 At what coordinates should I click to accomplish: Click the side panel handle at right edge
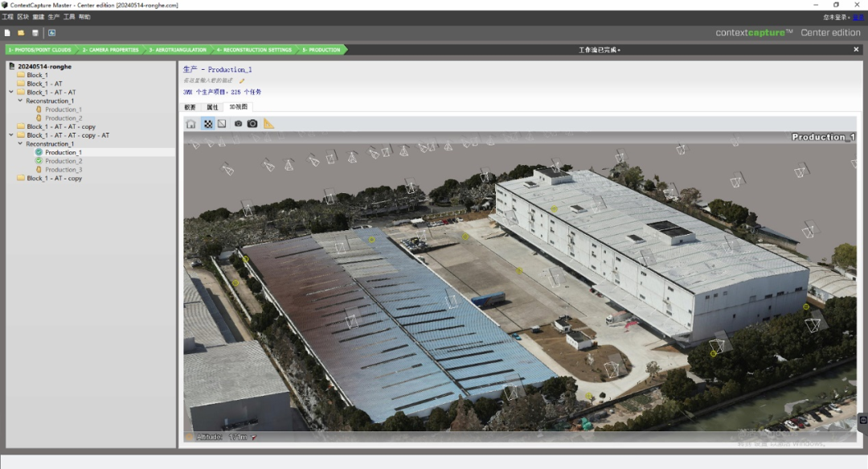(x=862, y=420)
